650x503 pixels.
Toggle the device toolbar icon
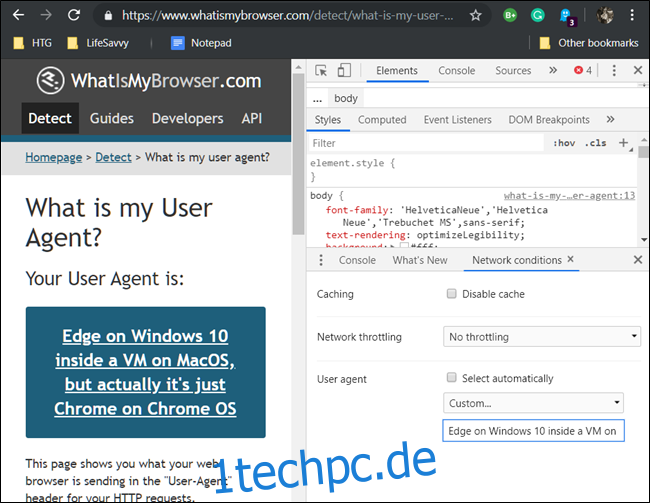(x=344, y=71)
